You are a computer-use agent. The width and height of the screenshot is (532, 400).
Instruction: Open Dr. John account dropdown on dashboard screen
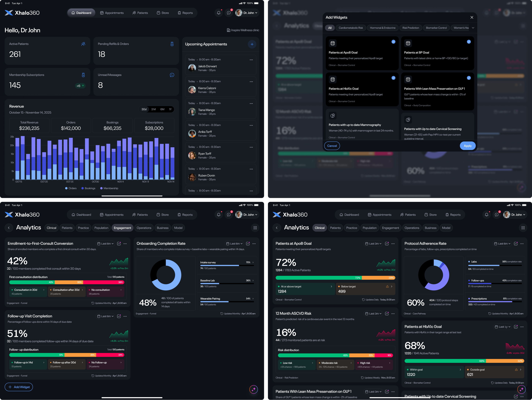pyautogui.click(x=247, y=13)
